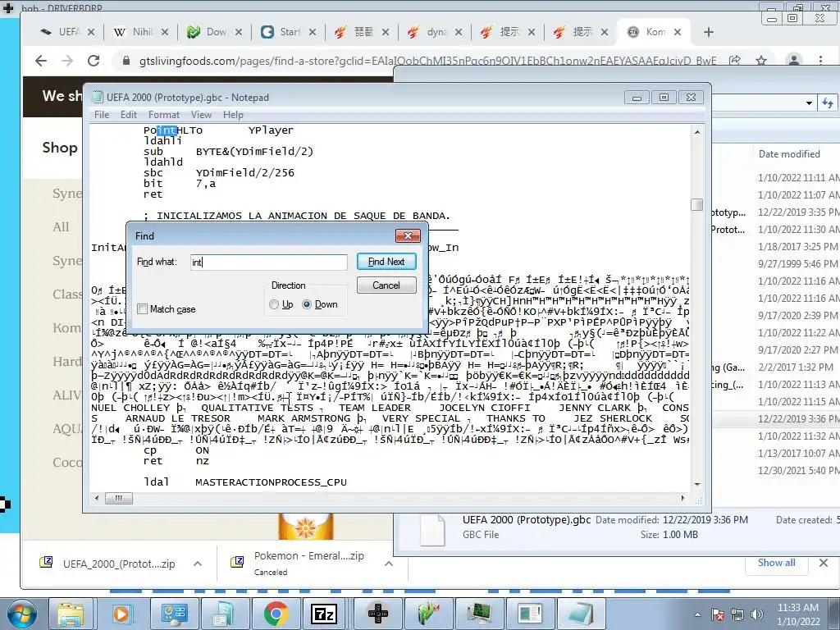The height and width of the screenshot is (630, 840).
Task: Enable the Match case checkbox
Action: pos(143,309)
